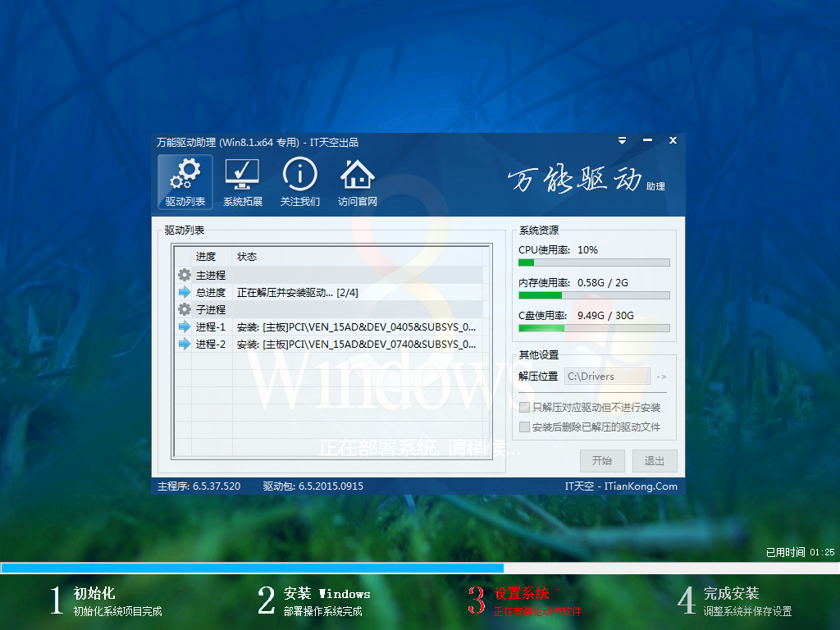Click the gear icon beside 主进程
The width and height of the screenshot is (840, 630).
tap(185, 276)
